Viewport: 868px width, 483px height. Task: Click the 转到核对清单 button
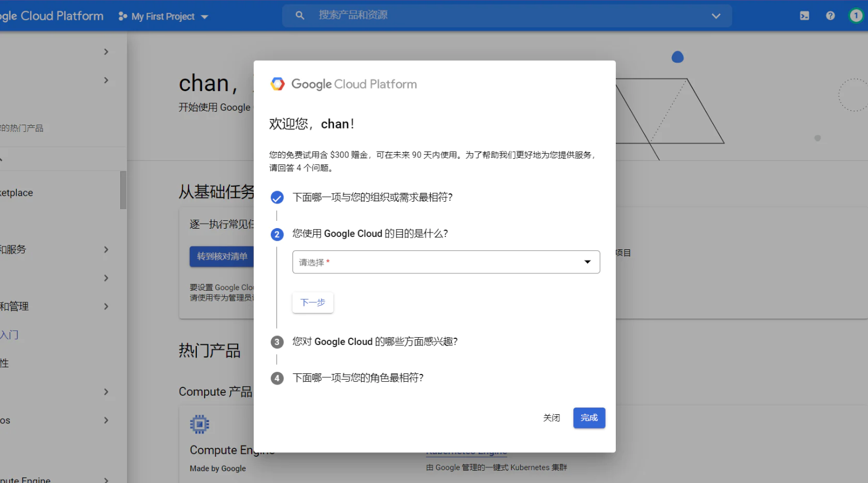222,257
